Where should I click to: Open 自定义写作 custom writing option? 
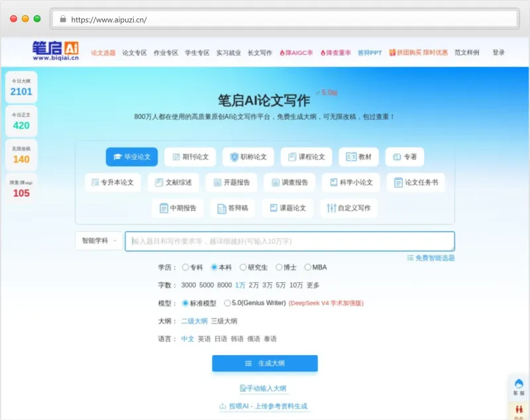[x=349, y=208]
